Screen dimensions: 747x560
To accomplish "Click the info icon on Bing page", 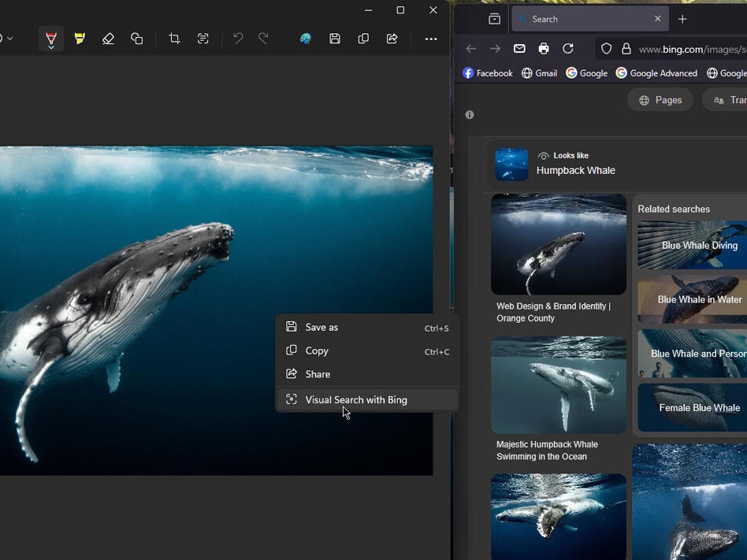I will click(470, 115).
